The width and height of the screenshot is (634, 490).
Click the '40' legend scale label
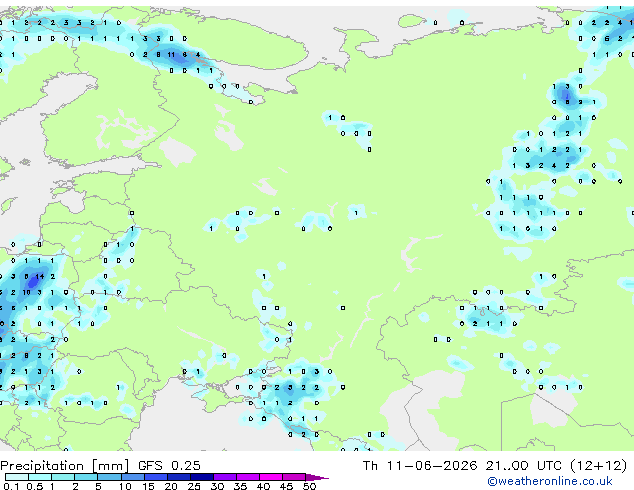coord(263,486)
